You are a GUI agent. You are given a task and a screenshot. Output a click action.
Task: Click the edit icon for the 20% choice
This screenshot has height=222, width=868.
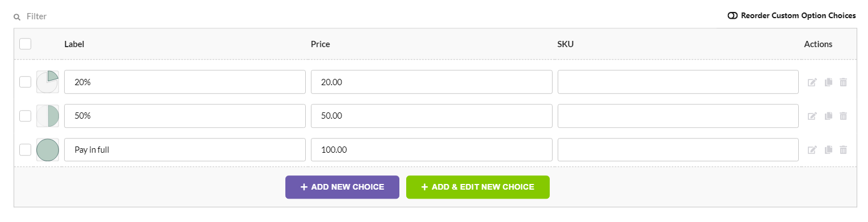[812, 82]
